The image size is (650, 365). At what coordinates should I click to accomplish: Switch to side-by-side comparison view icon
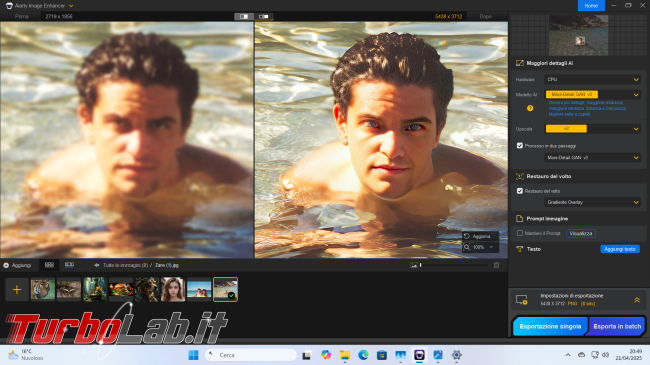[x=244, y=16]
